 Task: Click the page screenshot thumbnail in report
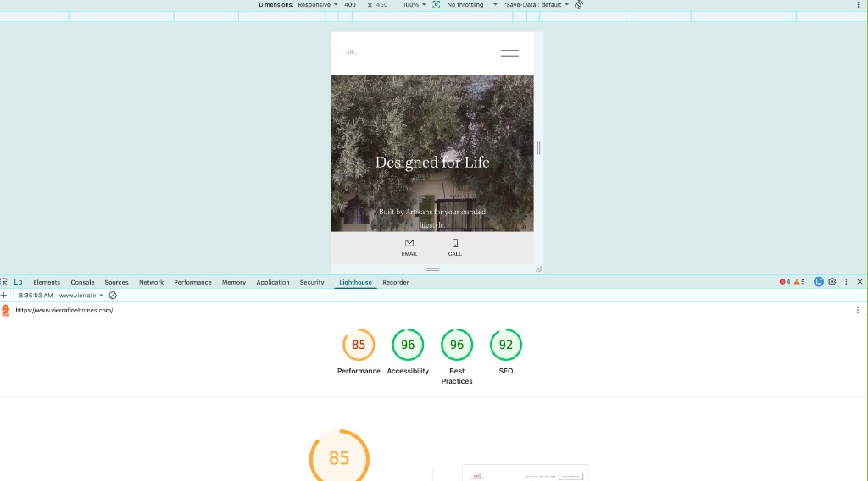[x=526, y=473]
